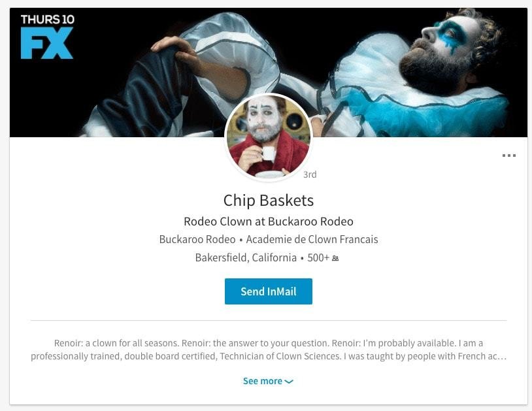The height and width of the screenshot is (411, 532).
Task: Click the FX logo in banner
Action: 47,43
